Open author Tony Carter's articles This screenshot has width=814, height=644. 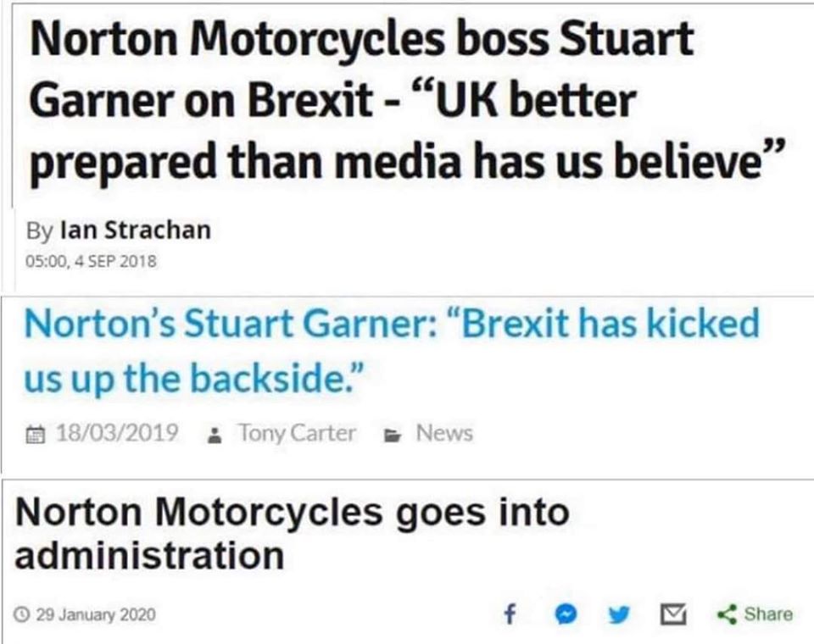point(297,433)
